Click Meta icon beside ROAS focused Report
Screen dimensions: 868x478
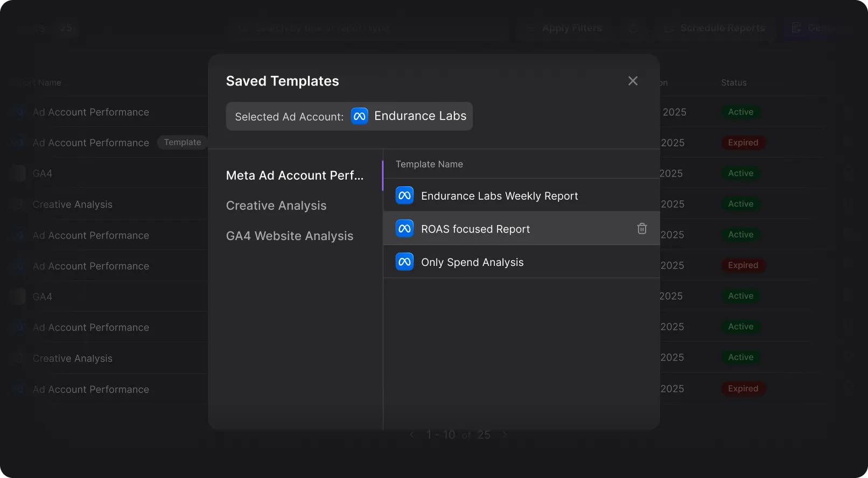coord(404,229)
